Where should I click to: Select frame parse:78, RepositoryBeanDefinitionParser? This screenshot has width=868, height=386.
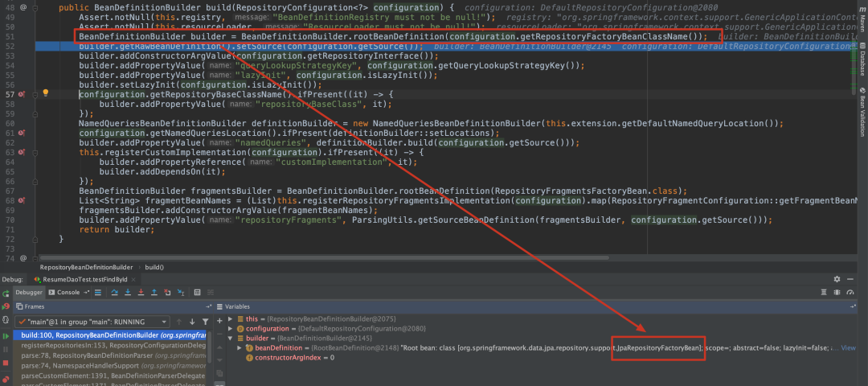tap(109, 355)
